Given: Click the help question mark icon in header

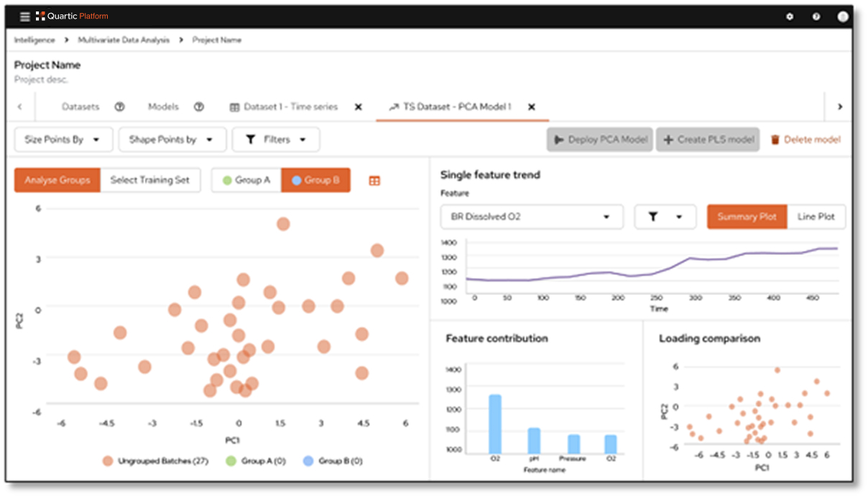Looking at the screenshot, I should 816,17.
